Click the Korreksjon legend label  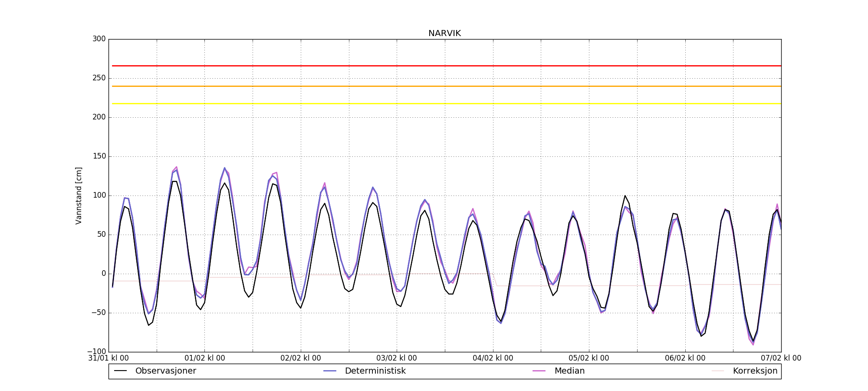(x=755, y=371)
